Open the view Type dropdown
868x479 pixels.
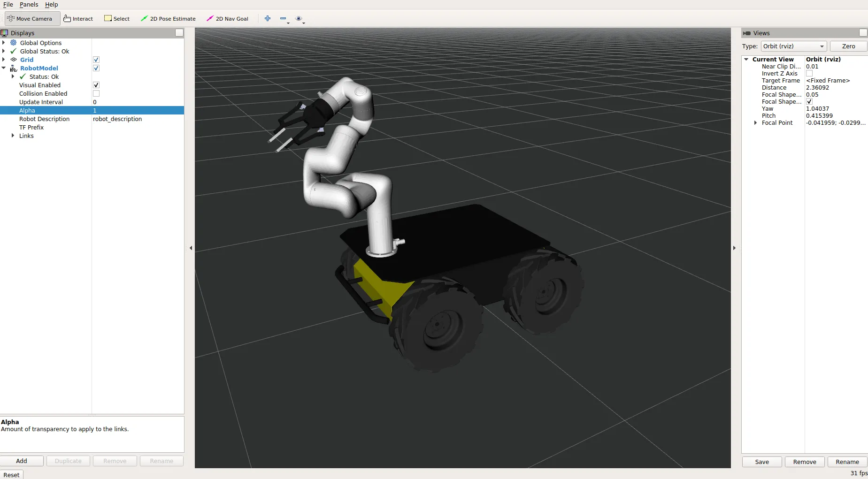tap(793, 46)
